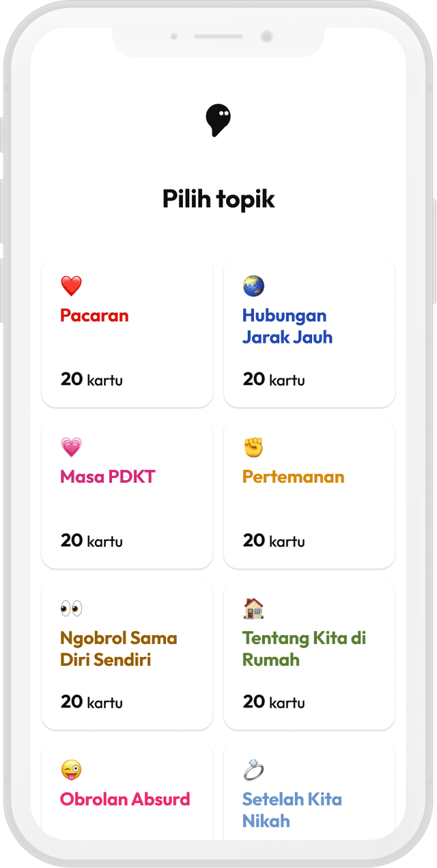The height and width of the screenshot is (868, 437).
Task: Tap the Pilih topik heading
Action: coord(218,199)
